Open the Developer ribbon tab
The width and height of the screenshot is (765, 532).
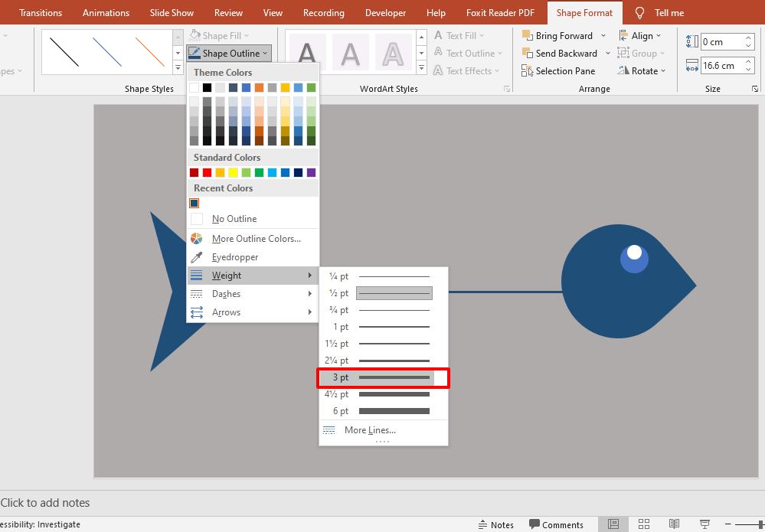(x=385, y=12)
